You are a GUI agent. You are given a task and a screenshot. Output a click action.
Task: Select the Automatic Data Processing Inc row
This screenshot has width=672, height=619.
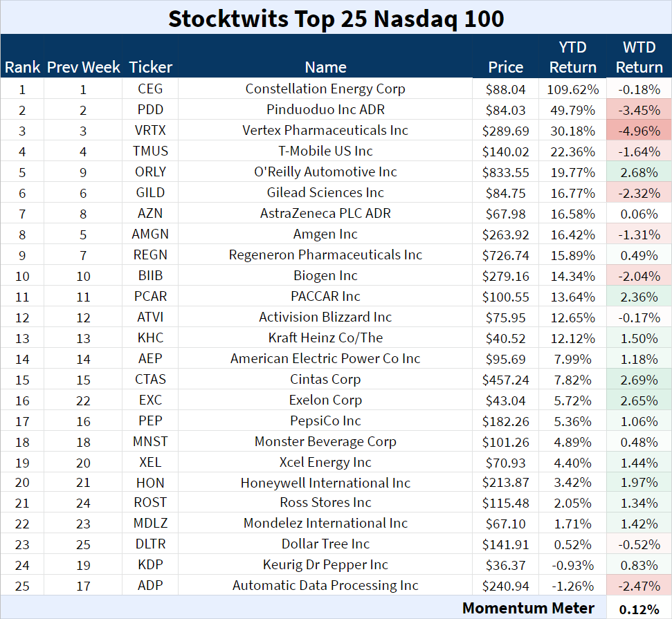(x=325, y=585)
